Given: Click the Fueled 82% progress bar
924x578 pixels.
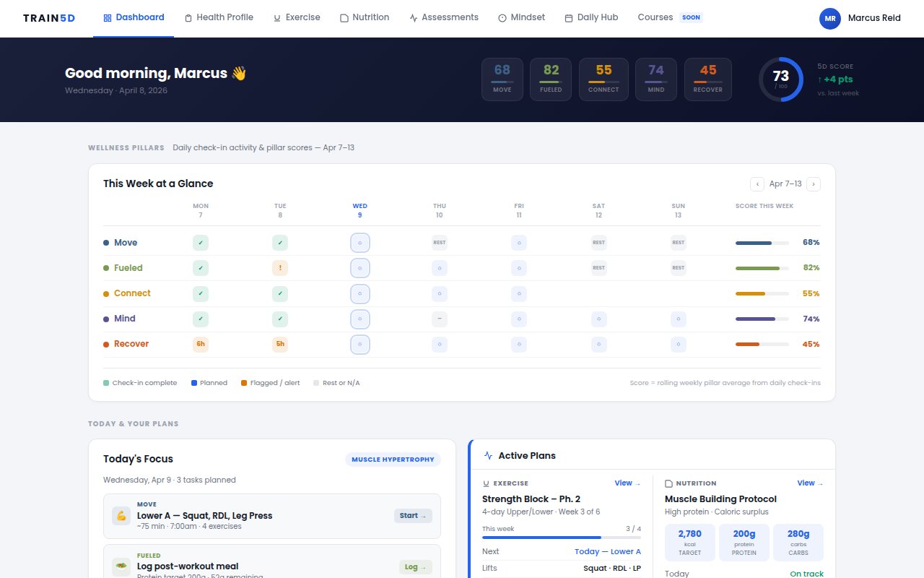Looking at the screenshot, I should (762, 268).
